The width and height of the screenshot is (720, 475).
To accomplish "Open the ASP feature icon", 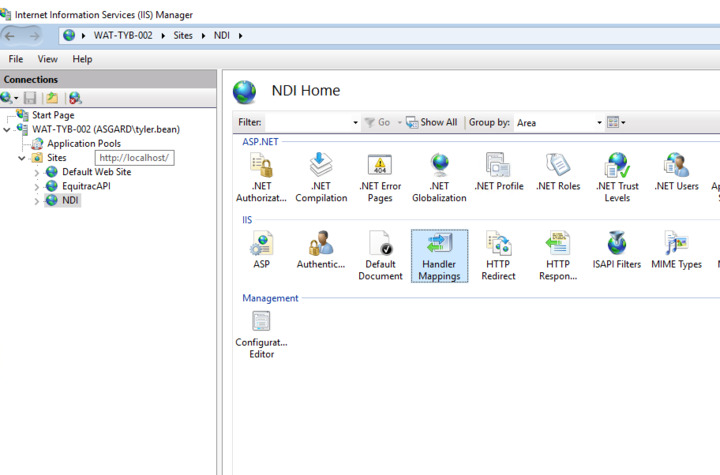I will (261, 250).
